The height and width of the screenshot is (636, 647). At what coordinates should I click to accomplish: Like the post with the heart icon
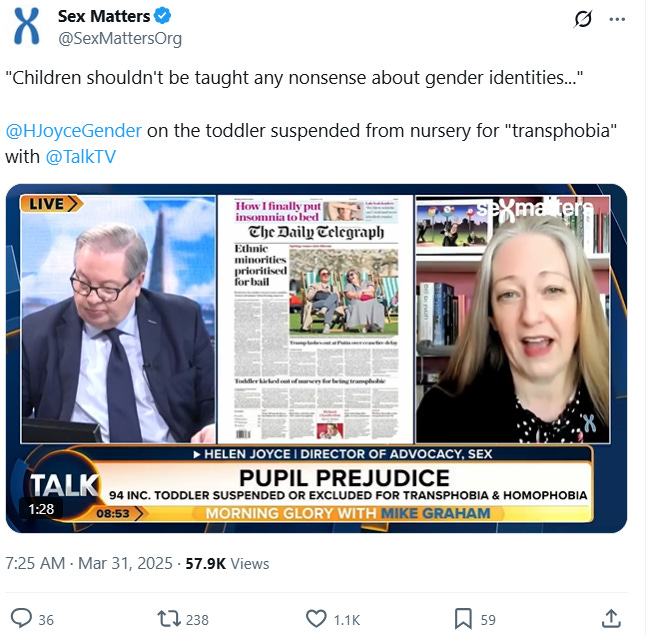[316, 619]
